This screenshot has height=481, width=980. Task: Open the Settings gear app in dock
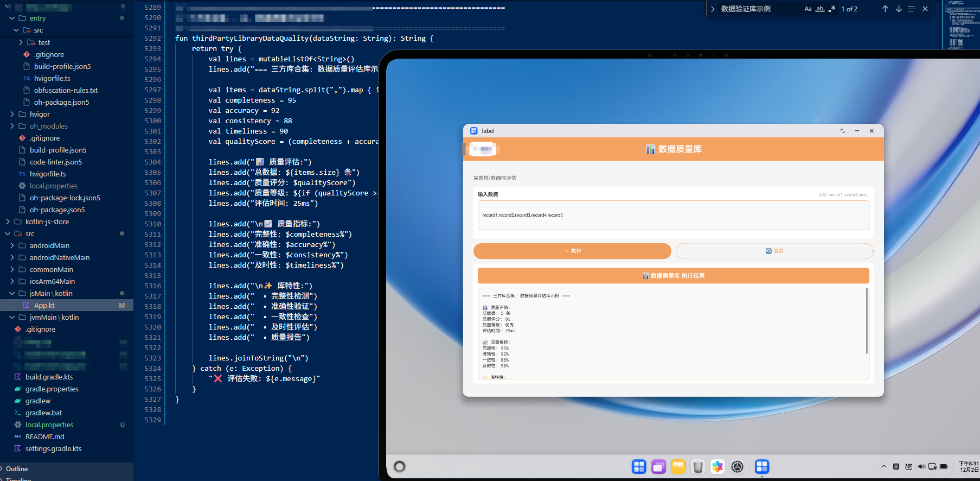(737, 466)
